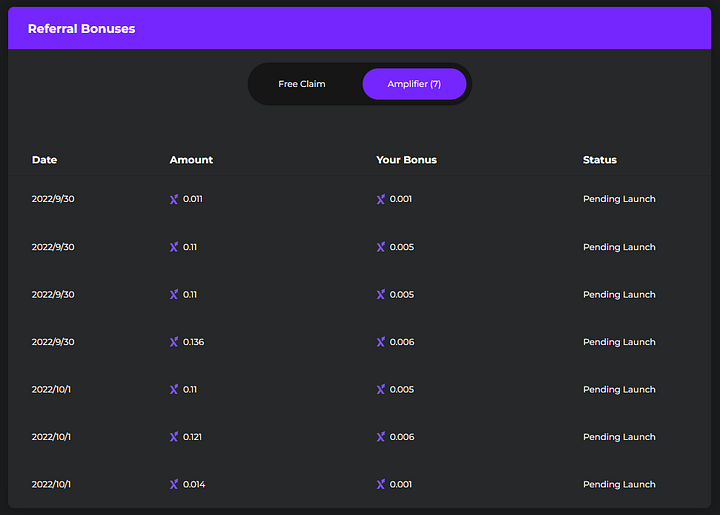720x515 pixels.
Task: Click token icon beside last 0.001 bonus
Action: click(x=381, y=484)
